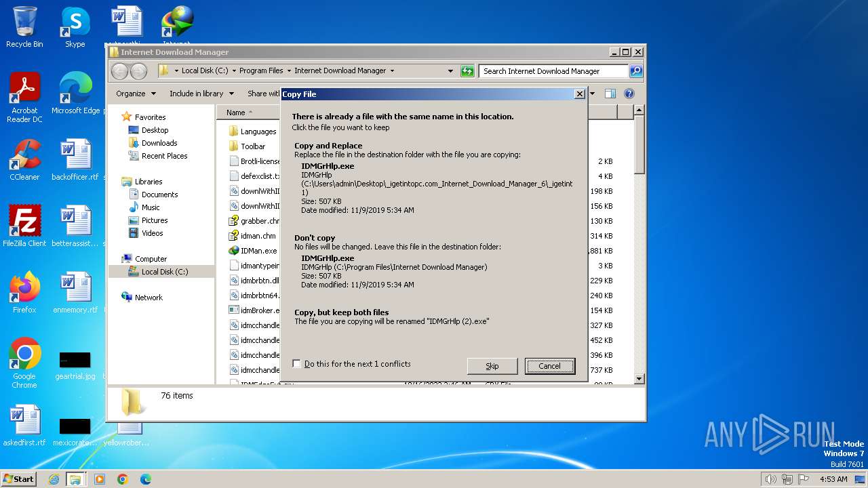Open Google Chrome desktop shortcut
The height and width of the screenshot is (488, 868).
[x=24, y=363]
